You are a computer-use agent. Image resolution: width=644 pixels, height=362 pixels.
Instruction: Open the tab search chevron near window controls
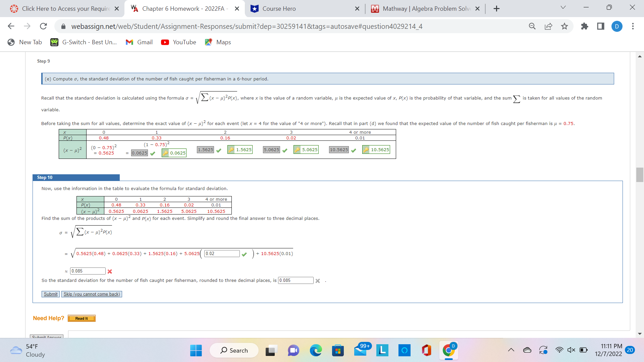(x=563, y=7)
